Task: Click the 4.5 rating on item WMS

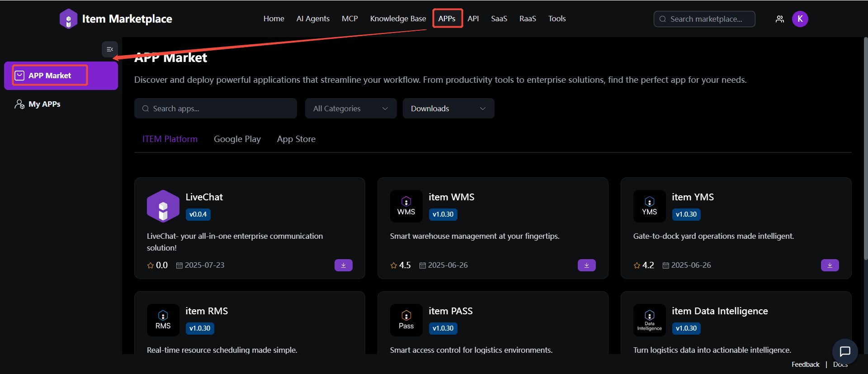Action: pyautogui.click(x=405, y=265)
